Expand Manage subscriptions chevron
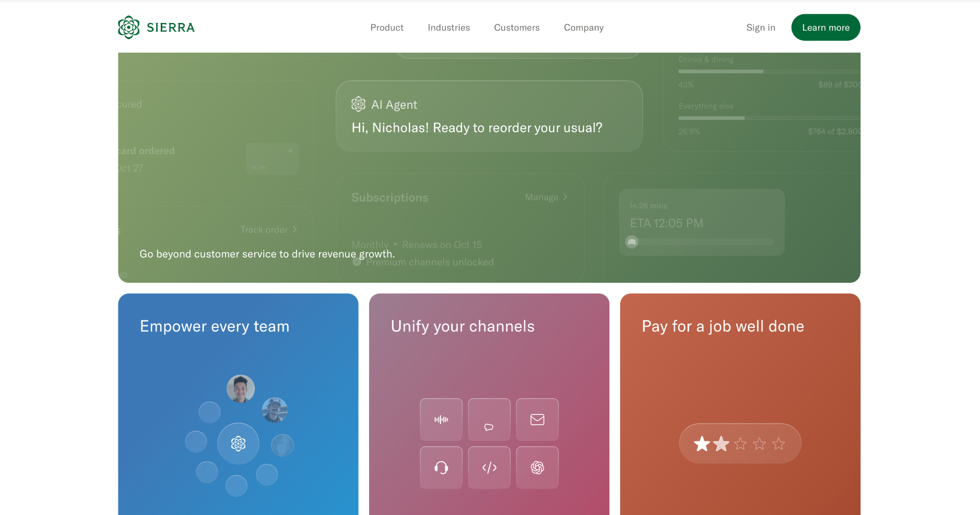 point(565,197)
